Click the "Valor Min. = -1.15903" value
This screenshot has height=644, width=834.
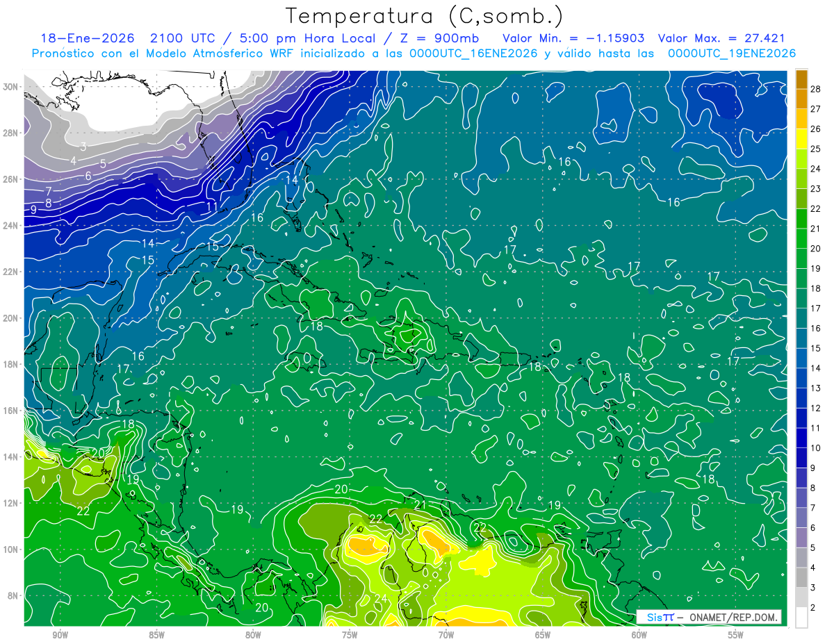(573, 38)
